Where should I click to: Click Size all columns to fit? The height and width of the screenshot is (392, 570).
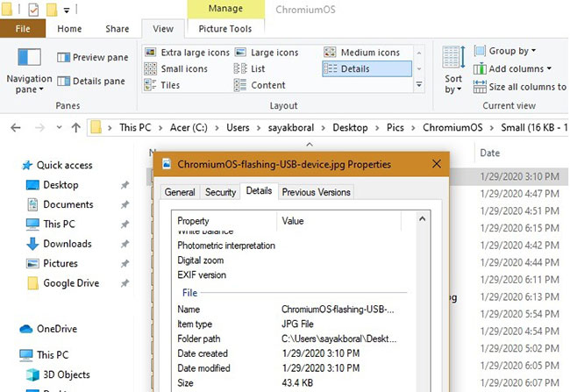click(520, 87)
